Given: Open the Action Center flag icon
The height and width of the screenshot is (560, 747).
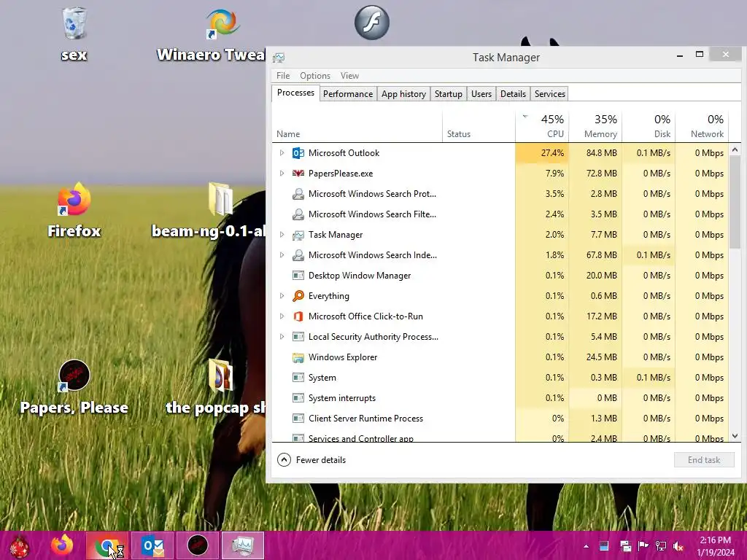Looking at the screenshot, I should coord(643,546).
